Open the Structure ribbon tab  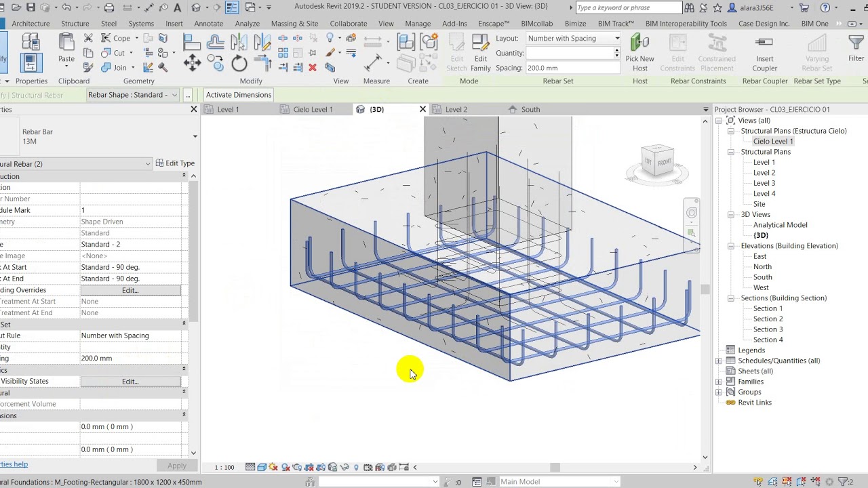75,24
